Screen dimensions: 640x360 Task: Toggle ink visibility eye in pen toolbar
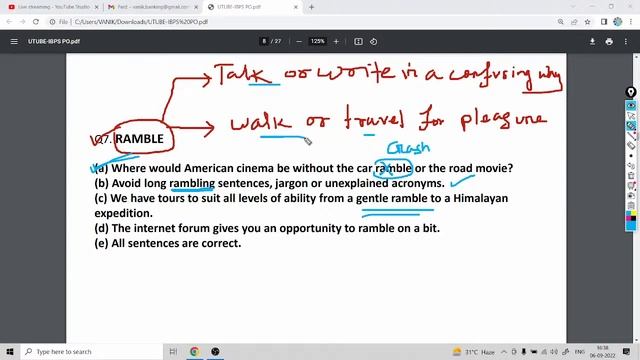pos(631,105)
